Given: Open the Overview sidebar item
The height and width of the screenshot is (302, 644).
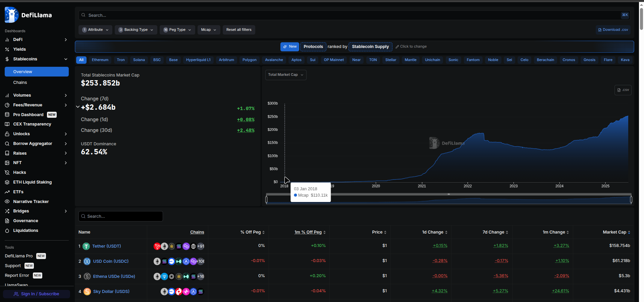Looking at the screenshot, I should (x=37, y=72).
